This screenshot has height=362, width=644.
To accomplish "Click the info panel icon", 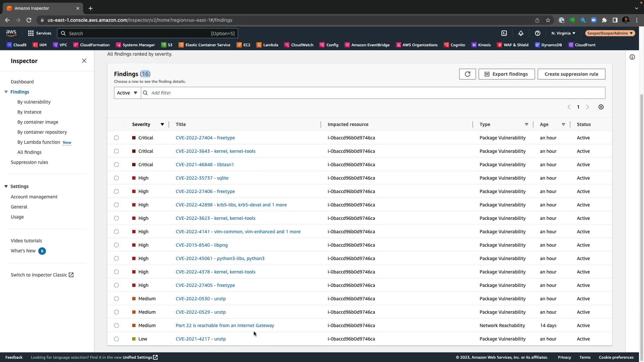I will (x=632, y=57).
